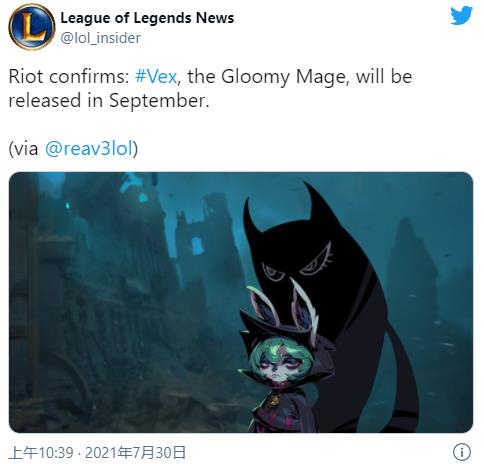
Task: Click the @lol_insider handle
Action: 100,38
